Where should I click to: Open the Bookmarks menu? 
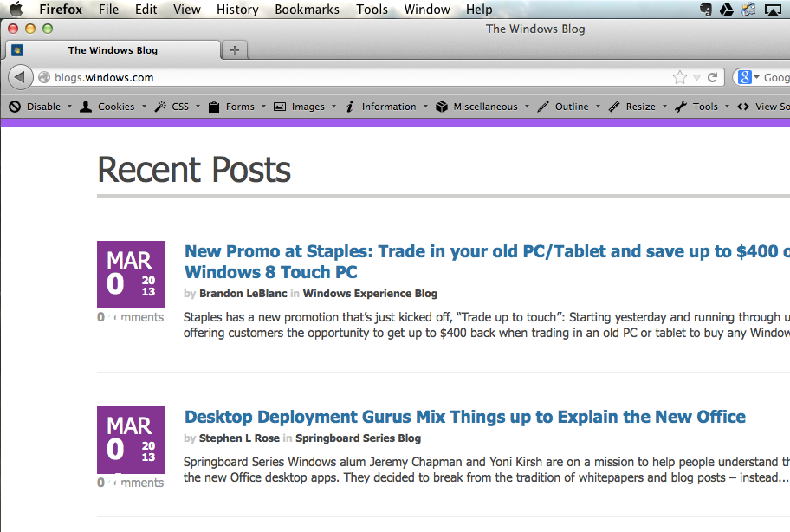[x=307, y=9]
